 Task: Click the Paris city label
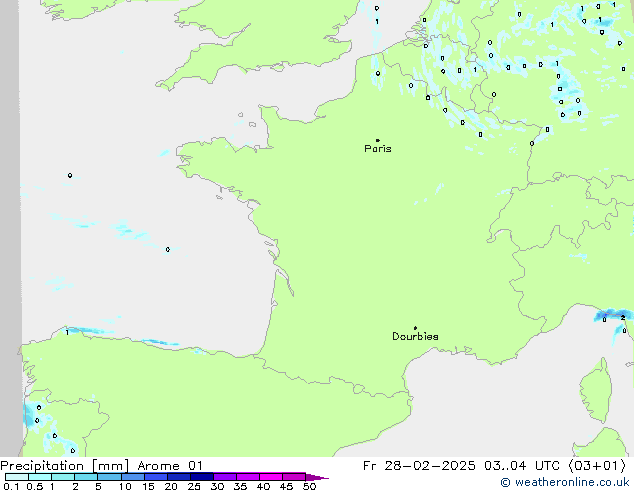(378, 148)
